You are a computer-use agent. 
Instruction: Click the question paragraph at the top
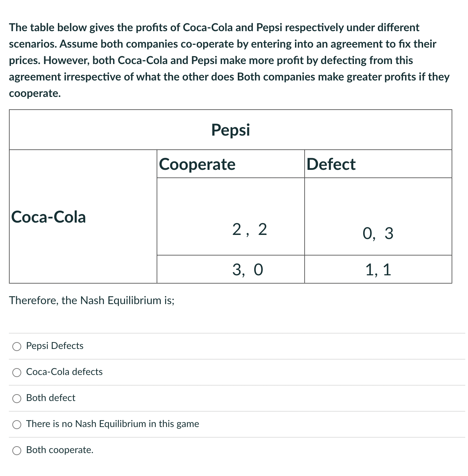pyautogui.click(x=229, y=60)
